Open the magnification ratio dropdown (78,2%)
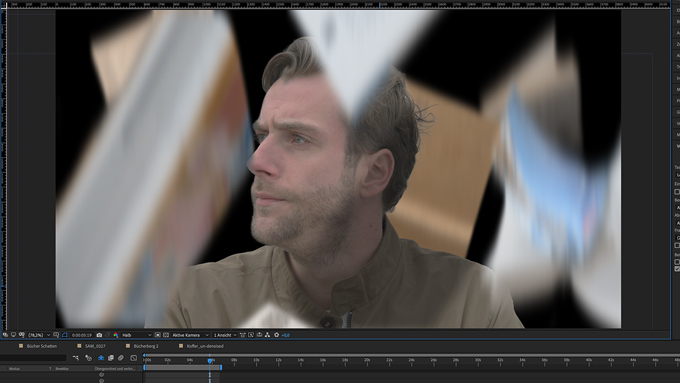Image resolution: width=680 pixels, height=383 pixels. [39, 335]
